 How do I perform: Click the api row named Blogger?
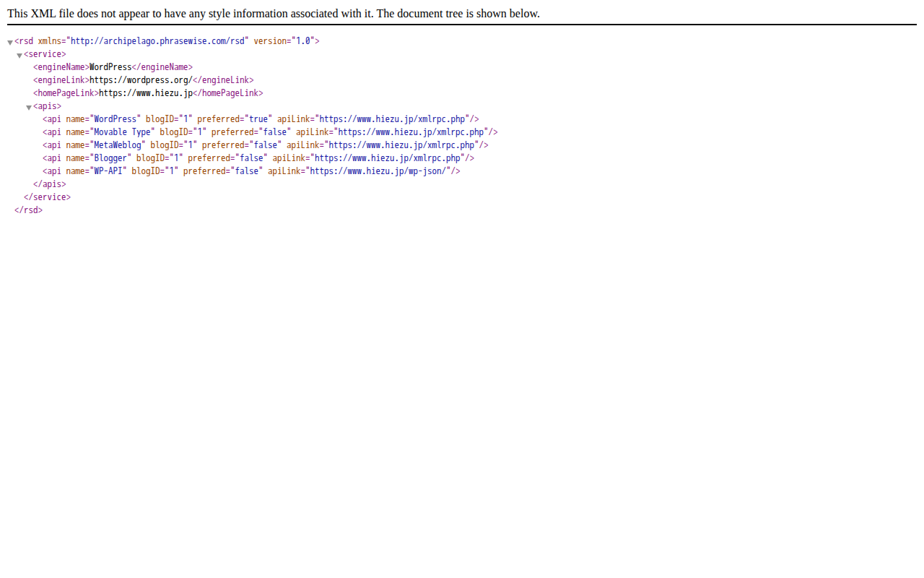point(258,158)
